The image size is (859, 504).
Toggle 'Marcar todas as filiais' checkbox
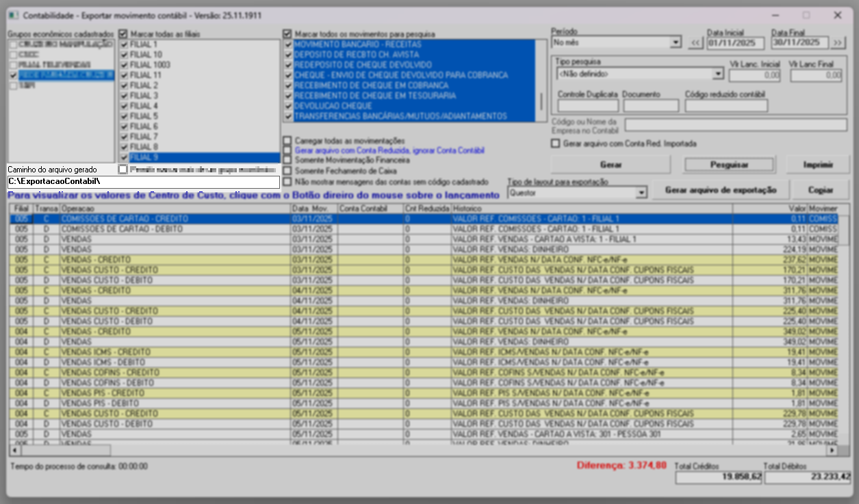[123, 33]
